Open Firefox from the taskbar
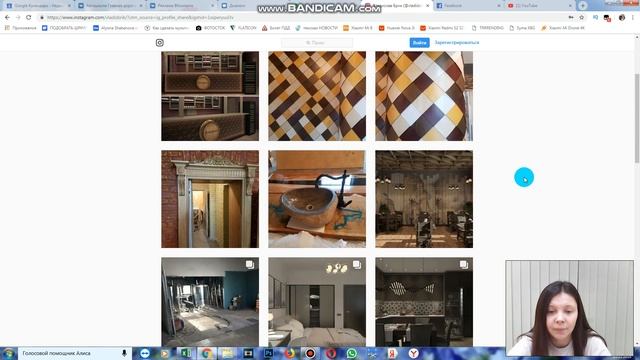The image size is (640, 360). point(289,353)
